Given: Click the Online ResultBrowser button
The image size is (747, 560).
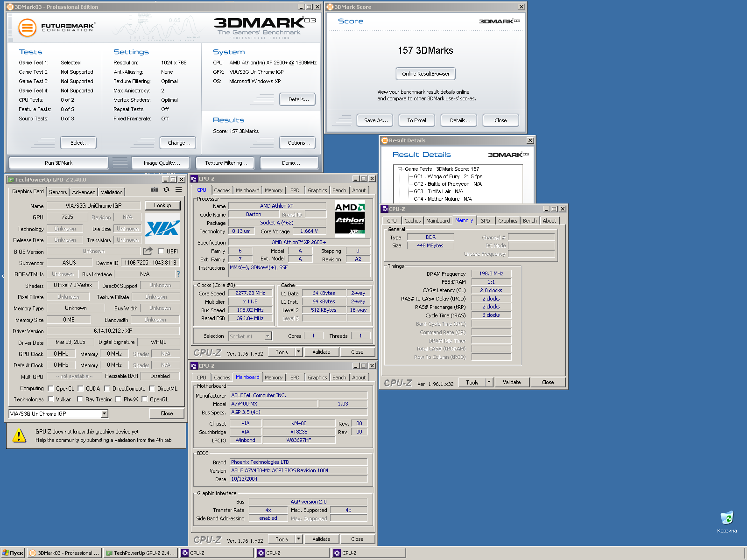Looking at the screenshot, I should pyautogui.click(x=426, y=74).
